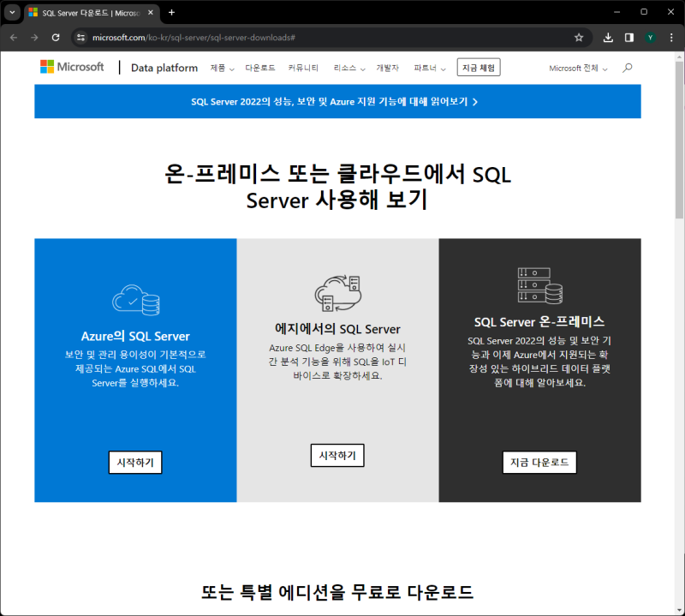The height and width of the screenshot is (616, 685).
Task: Click the Y profile avatar icon
Action: (652, 38)
